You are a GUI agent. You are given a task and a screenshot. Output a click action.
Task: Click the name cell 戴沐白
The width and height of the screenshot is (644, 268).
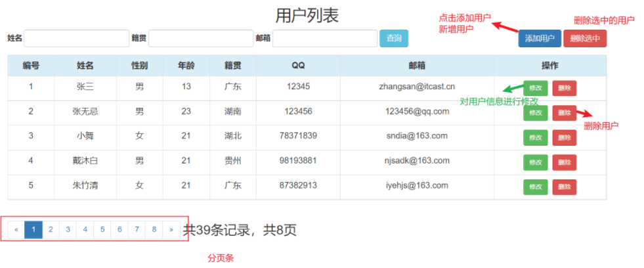[x=85, y=161]
